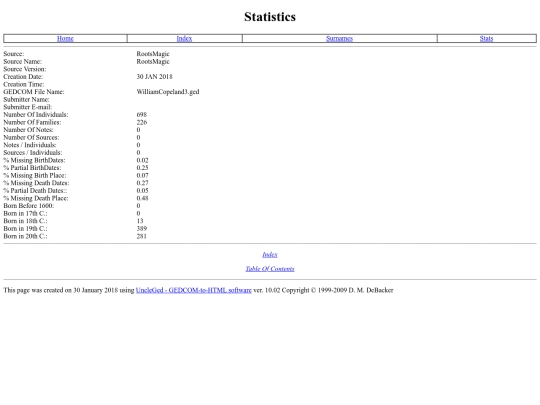This screenshot has height=405, width=540.
Task: Click 'GEDCOM File Name:' label
Action: [34, 92]
